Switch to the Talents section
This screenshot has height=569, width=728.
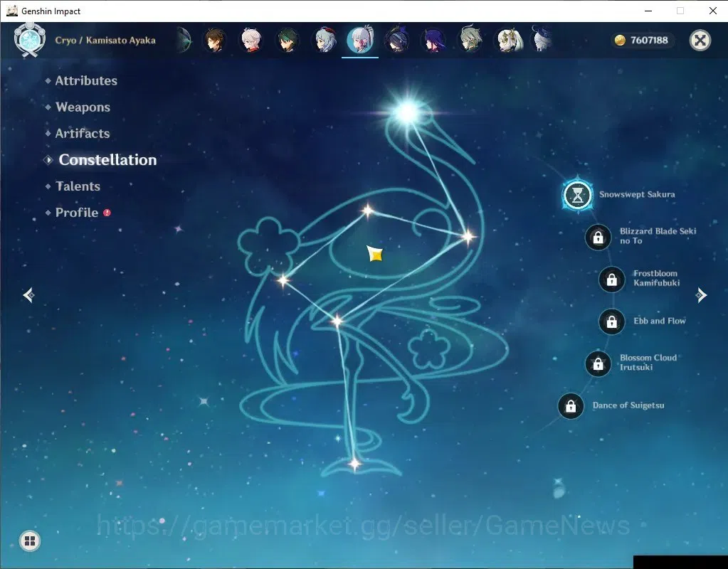pos(78,186)
